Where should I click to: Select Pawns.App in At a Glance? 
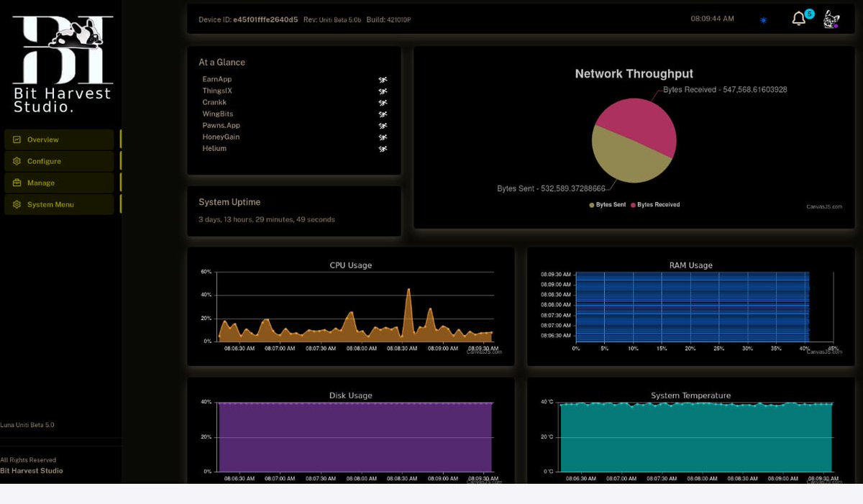[221, 125]
